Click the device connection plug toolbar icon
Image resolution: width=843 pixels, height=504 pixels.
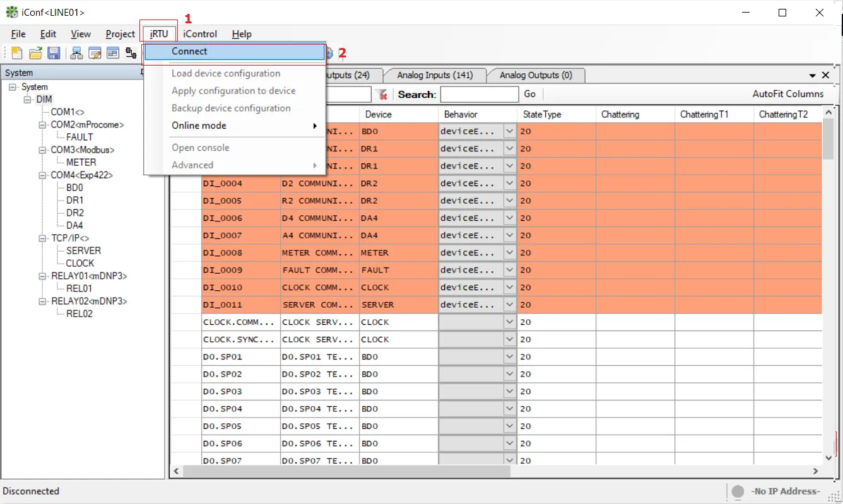(x=131, y=53)
